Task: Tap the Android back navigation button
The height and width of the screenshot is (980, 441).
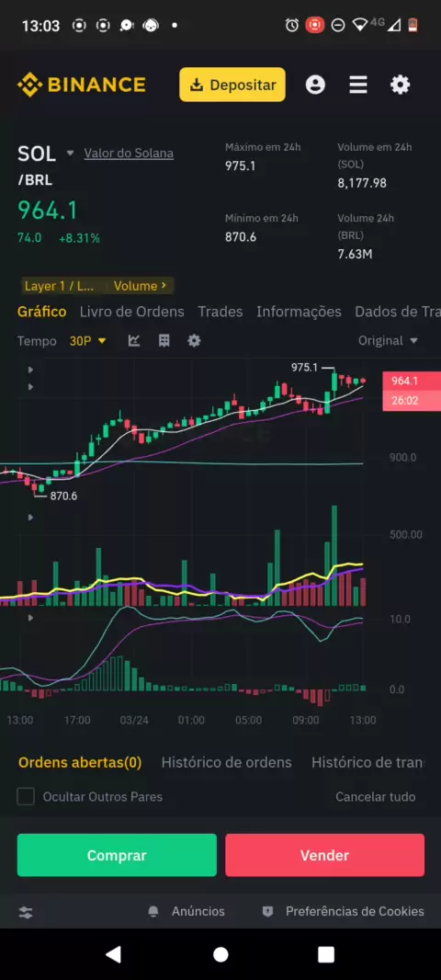Action: [x=113, y=953]
